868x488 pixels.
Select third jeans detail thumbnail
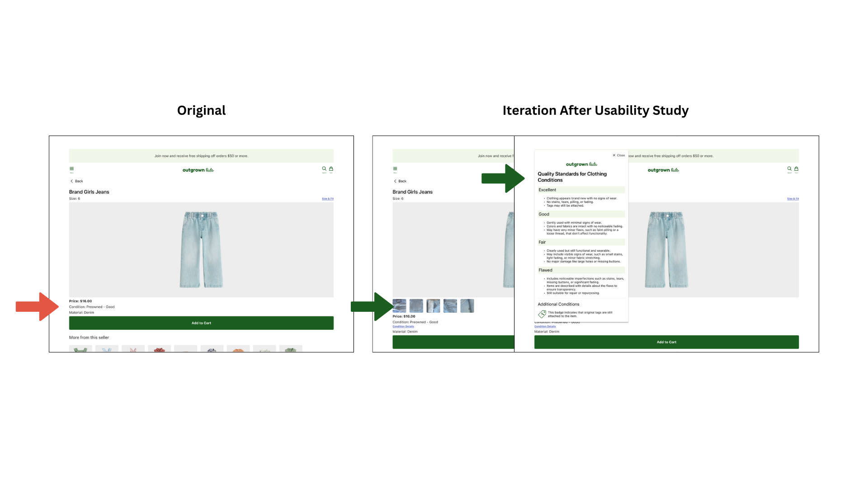433,306
